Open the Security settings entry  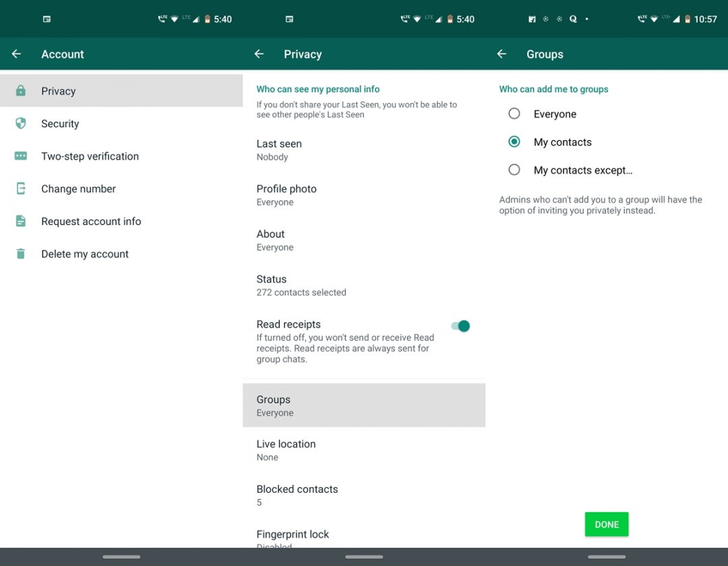click(121, 123)
